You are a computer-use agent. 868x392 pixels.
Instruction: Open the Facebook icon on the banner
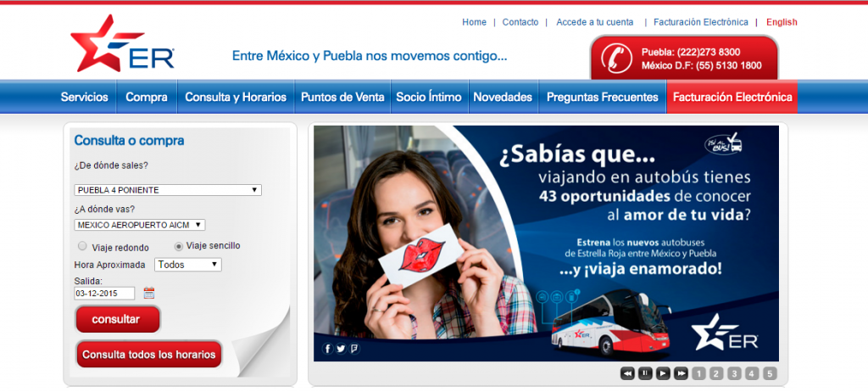point(327,349)
